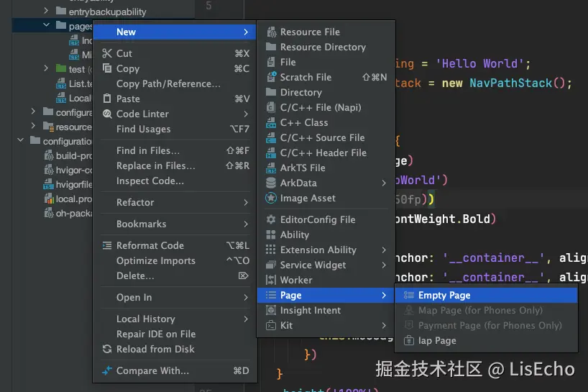Click the C/C++ Source File icon
The image size is (588, 392).
tap(271, 137)
